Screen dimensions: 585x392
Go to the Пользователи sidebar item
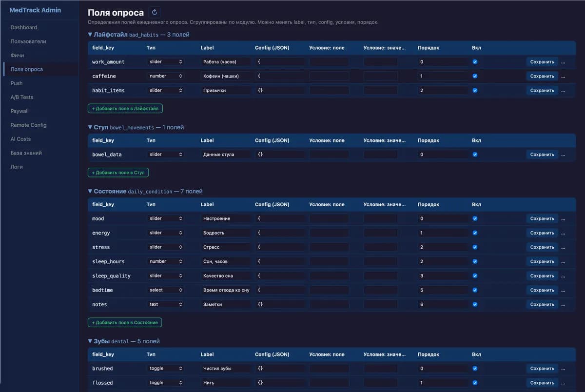pos(28,41)
